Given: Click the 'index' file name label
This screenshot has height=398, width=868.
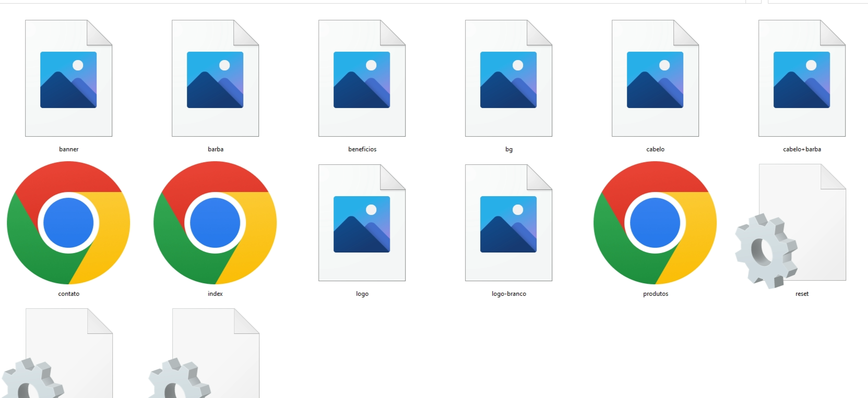Looking at the screenshot, I should pos(216,294).
